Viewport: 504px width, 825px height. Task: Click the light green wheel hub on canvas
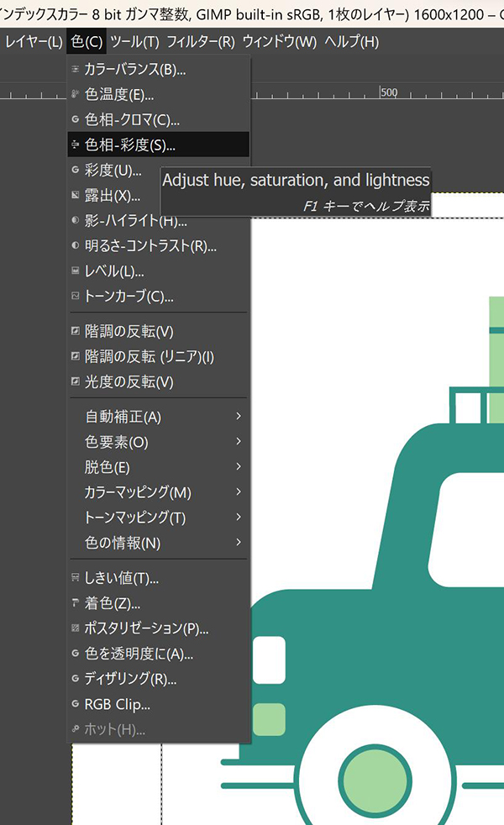(375, 780)
